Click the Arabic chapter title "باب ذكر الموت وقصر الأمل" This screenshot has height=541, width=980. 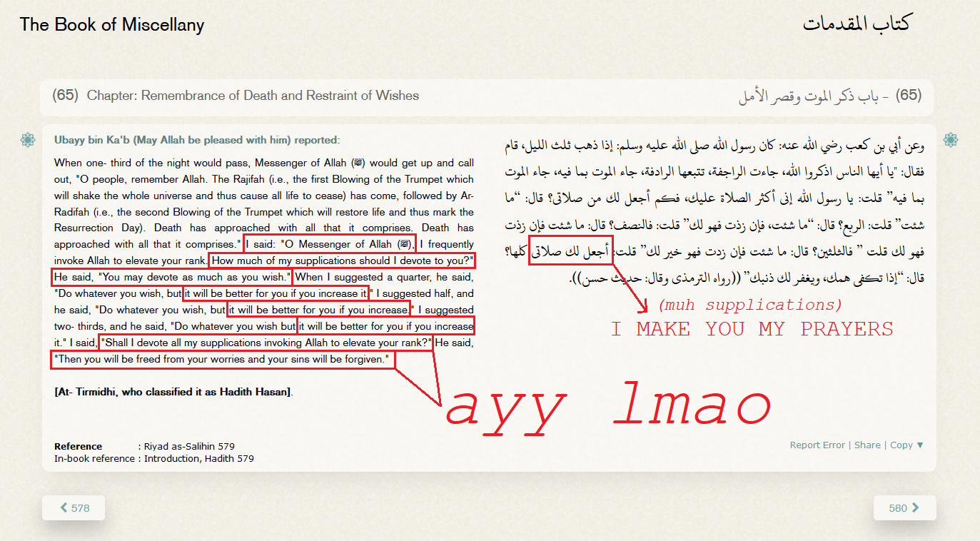[x=809, y=96]
